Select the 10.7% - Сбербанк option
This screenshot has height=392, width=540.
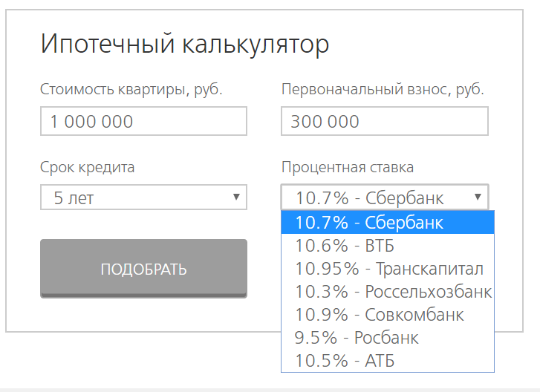click(x=388, y=222)
